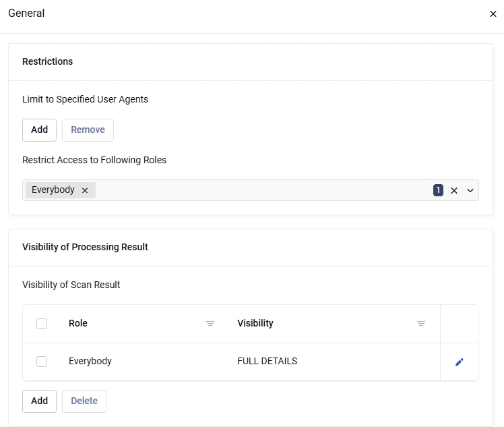Click the Delete visibility rule button
The image size is (504, 427).
84,401
